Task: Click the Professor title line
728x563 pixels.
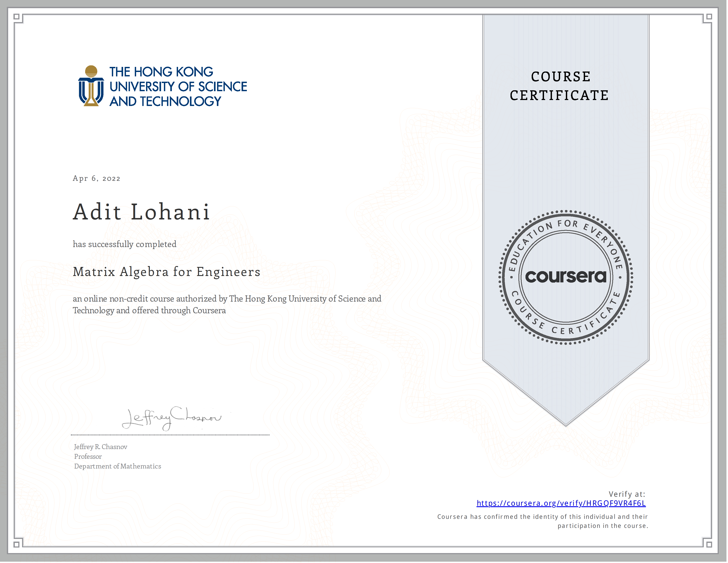Action: [x=88, y=457]
